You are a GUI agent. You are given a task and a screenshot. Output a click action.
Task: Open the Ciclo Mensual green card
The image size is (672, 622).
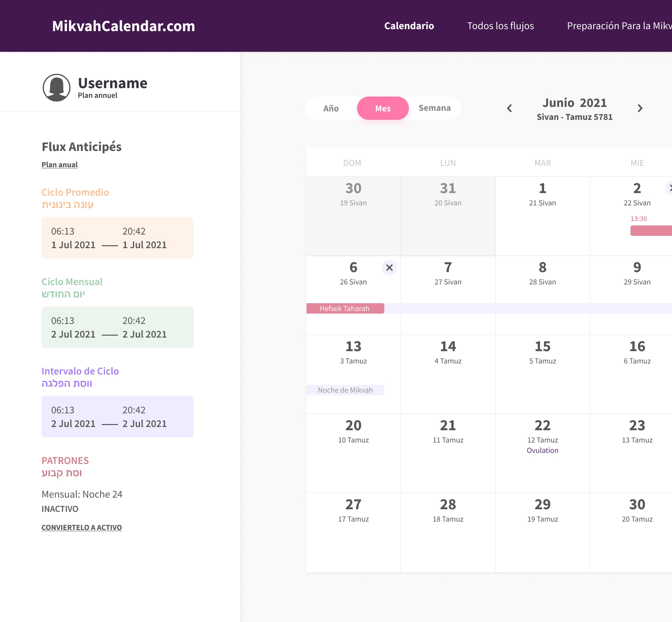point(117,327)
